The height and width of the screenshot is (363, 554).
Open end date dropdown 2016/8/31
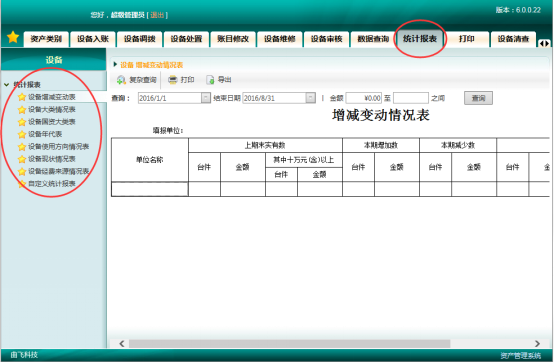[311, 98]
